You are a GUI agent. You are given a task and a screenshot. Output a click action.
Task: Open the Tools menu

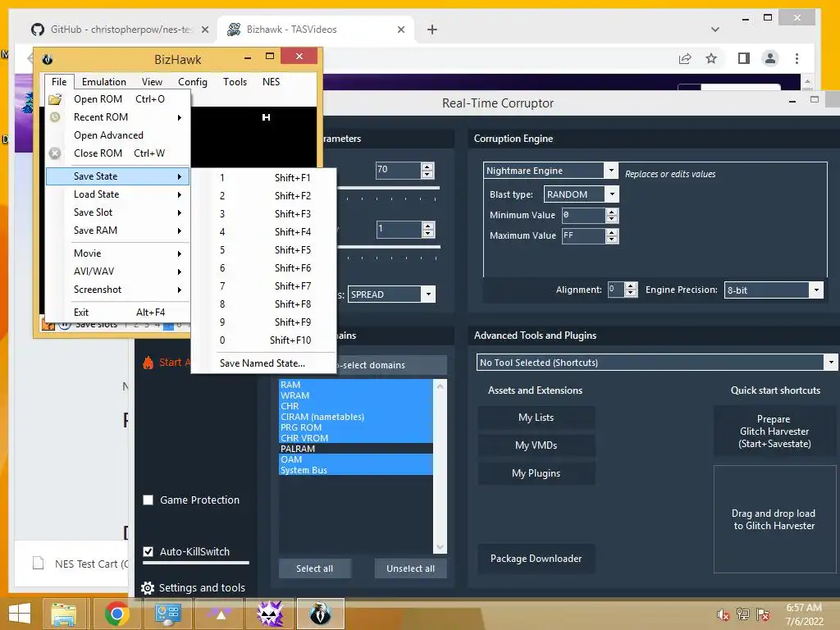235,82
